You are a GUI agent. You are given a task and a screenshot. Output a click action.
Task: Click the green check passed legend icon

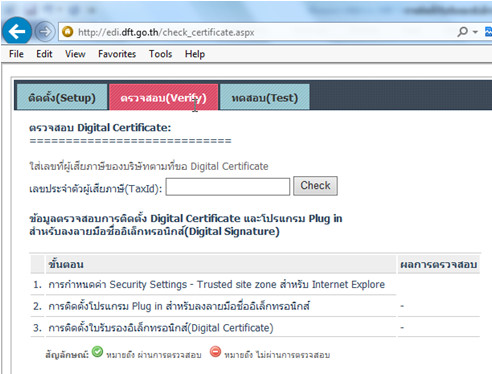97,352
